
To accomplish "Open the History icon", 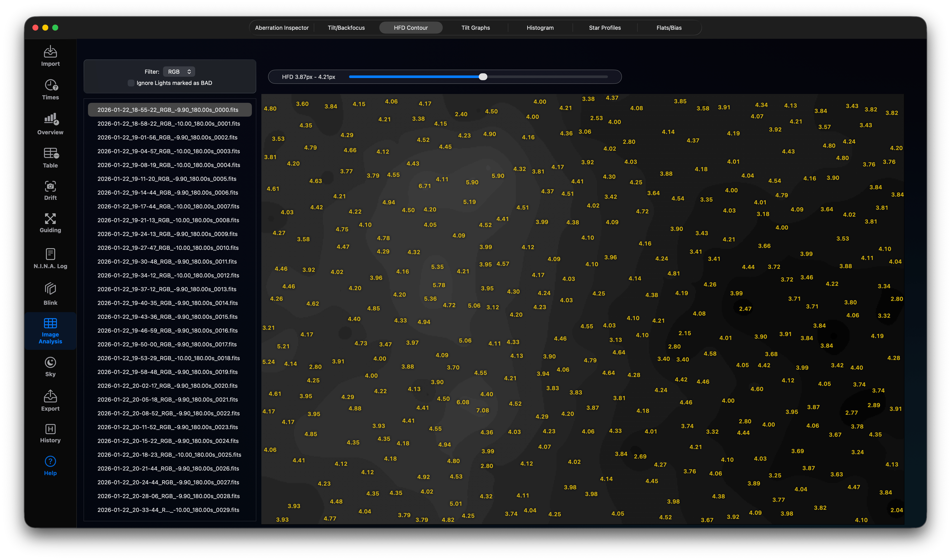I will tap(51, 429).
